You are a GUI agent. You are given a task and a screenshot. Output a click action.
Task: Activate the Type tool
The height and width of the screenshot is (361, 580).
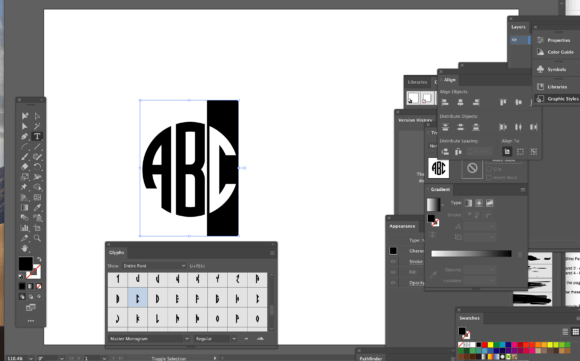pos(37,136)
